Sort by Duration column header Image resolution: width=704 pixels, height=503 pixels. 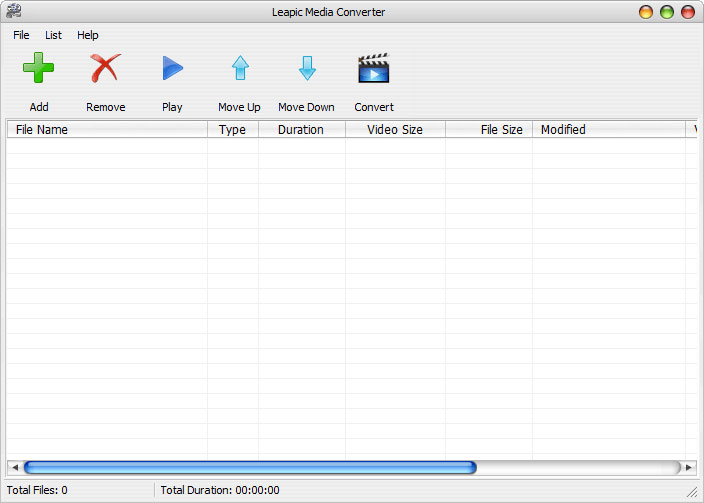302,129
